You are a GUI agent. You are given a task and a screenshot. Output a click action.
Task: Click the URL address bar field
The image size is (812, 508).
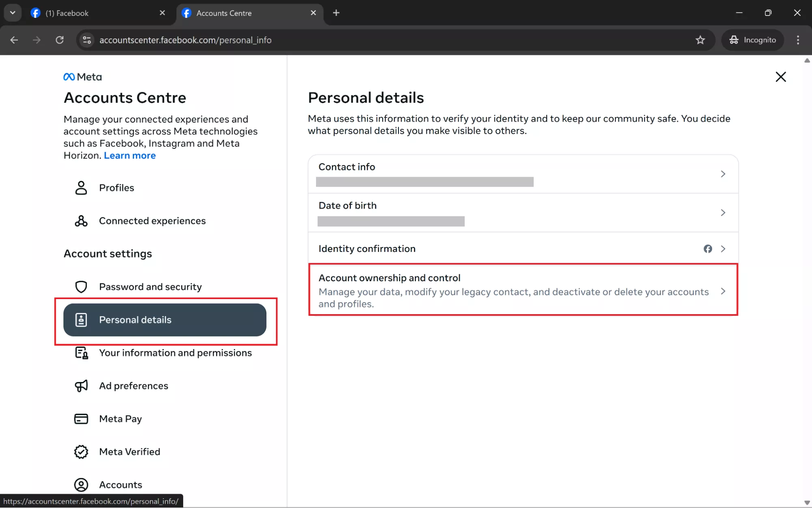point(366,40)
